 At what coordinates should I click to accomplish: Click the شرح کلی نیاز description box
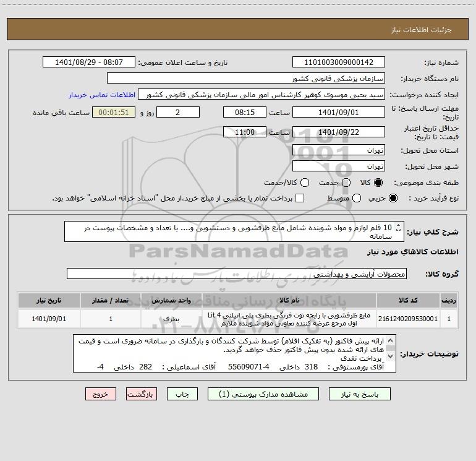(234, 231)
